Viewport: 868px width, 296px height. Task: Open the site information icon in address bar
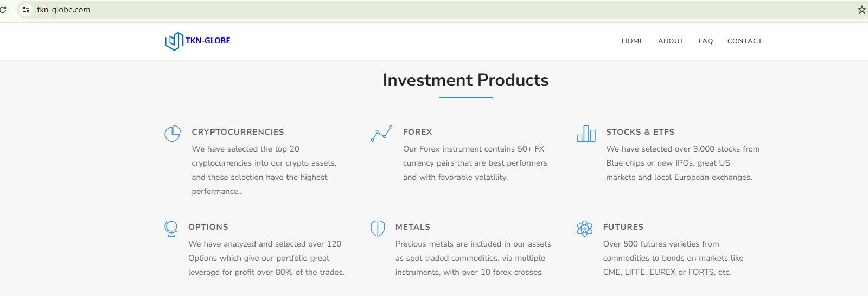[26, 10]
